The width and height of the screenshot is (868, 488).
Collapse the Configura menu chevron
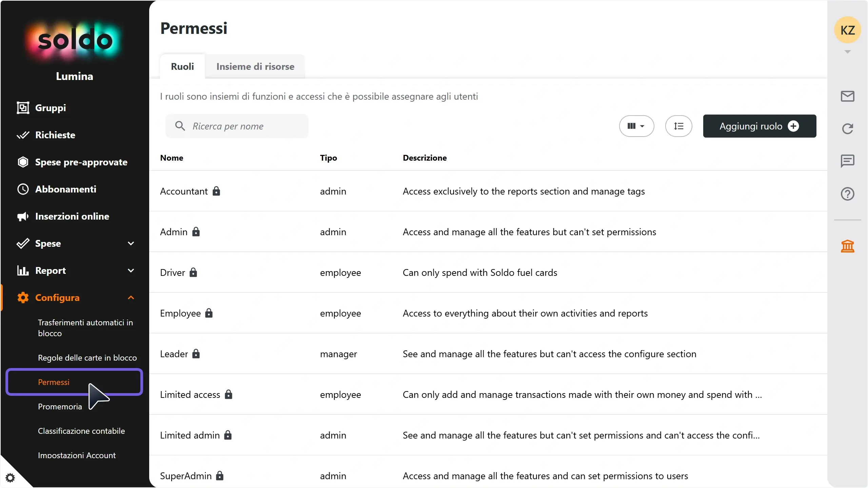point(131,298)
